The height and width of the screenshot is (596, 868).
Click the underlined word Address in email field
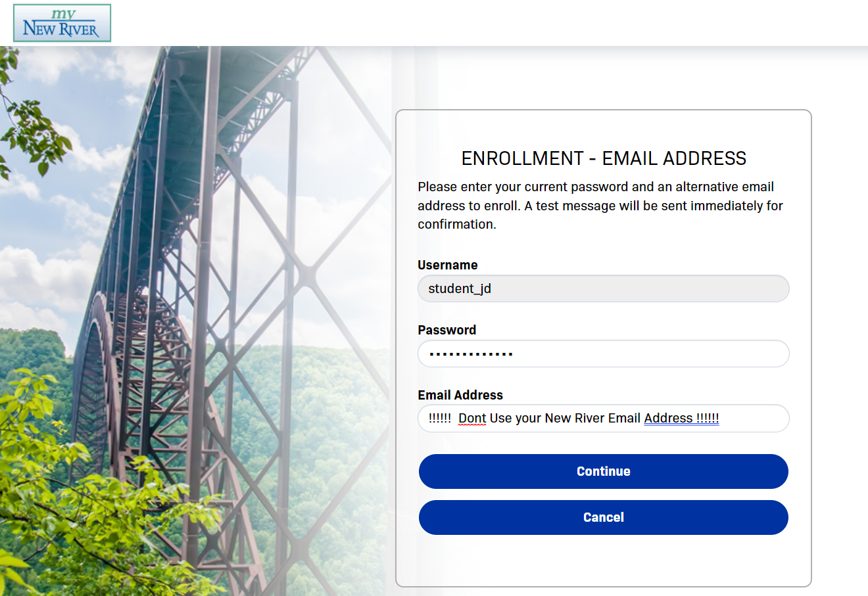pyautogui.click(x=668, y=418)
